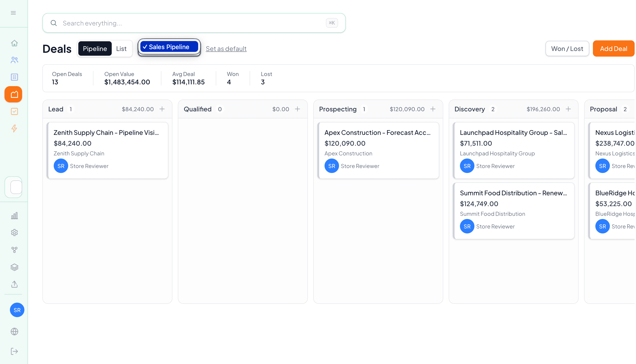Viewport: 636px width, 364px height.
Task: Toggle the sidebar with hamburger menu
Action: pos(13,12)
